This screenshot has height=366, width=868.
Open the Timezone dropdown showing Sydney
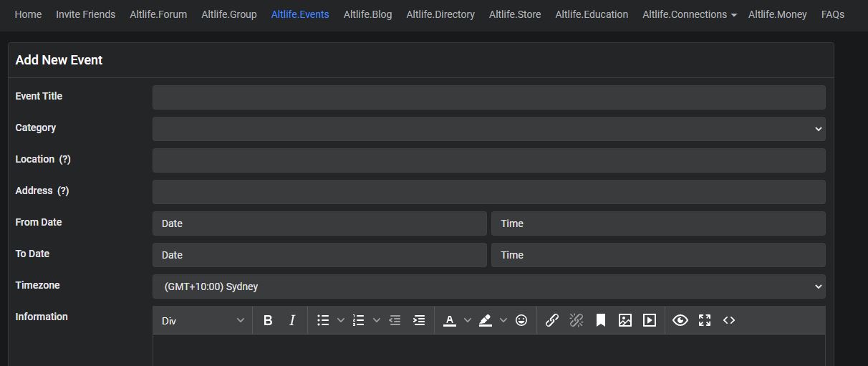[x=488, y=286]
